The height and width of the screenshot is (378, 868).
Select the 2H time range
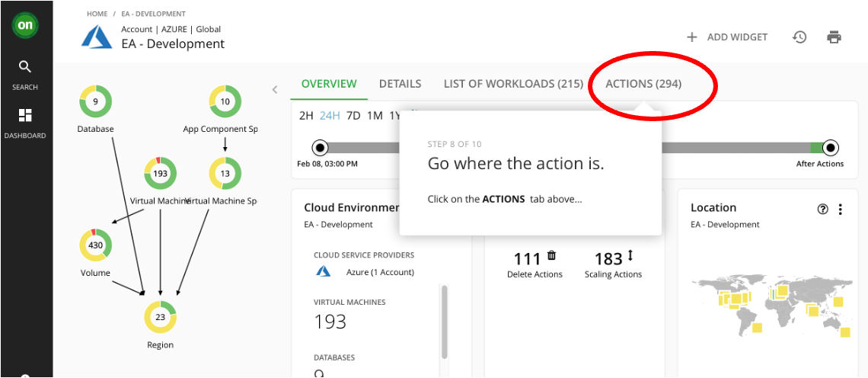tap(306, 116)
